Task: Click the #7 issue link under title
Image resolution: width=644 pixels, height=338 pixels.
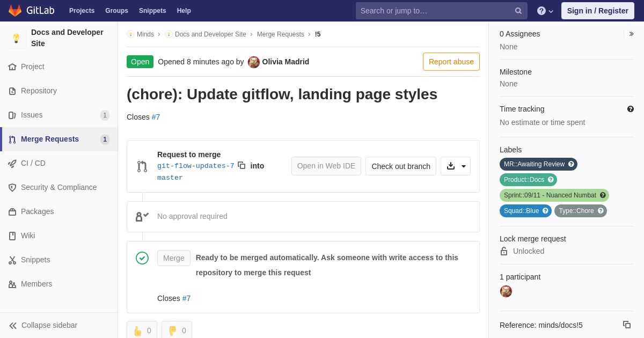Action: click(x=156, y=117)
